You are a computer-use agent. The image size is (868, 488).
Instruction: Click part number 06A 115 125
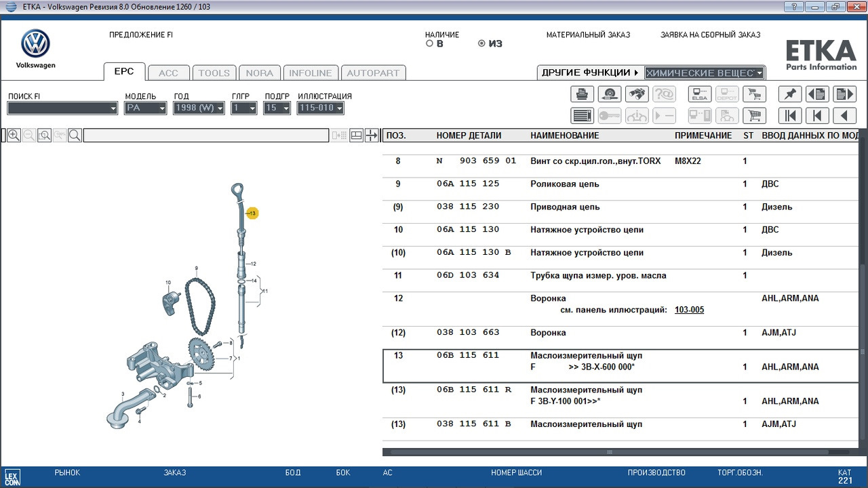pos(468,184)
